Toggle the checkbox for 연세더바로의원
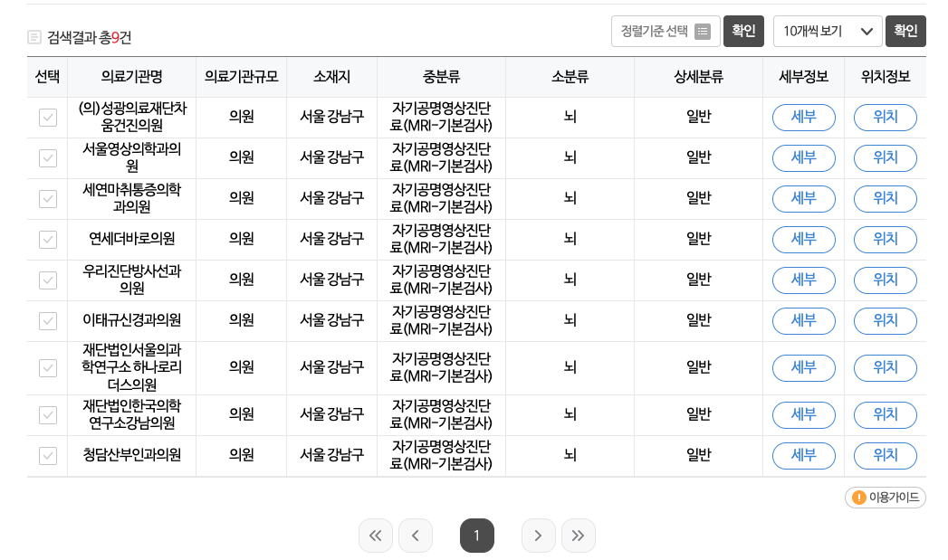 coord(47,239)
